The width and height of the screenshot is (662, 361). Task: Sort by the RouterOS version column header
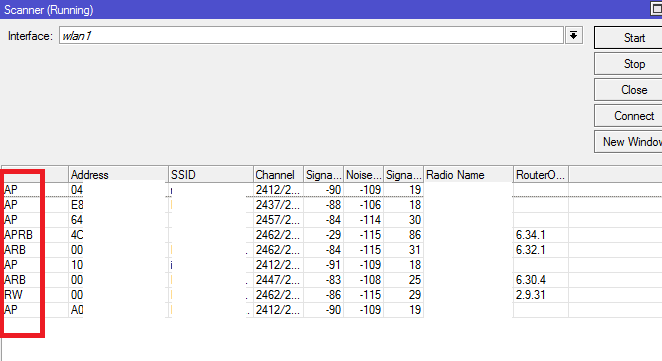pos(541,174)
